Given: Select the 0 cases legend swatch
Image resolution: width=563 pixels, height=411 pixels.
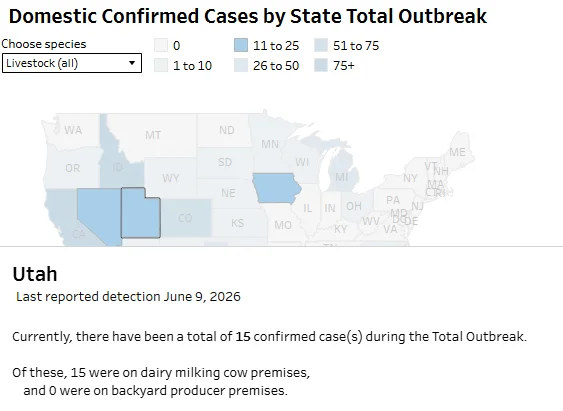Looking at the screenshot, I should 161,46.
